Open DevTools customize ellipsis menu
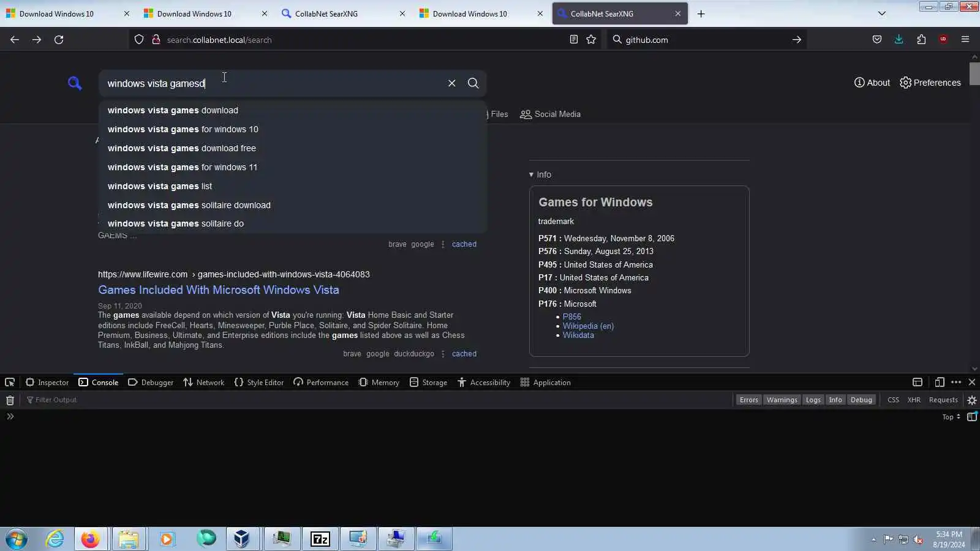The width and height of the screenshot is (980, 551). point(956,383)
